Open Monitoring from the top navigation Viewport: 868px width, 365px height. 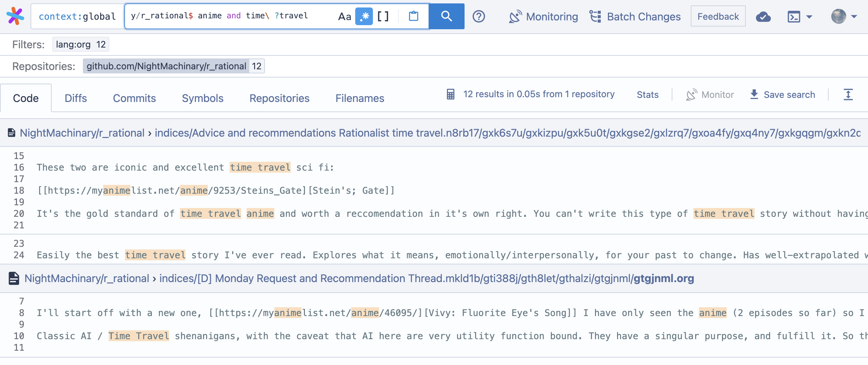543,16
